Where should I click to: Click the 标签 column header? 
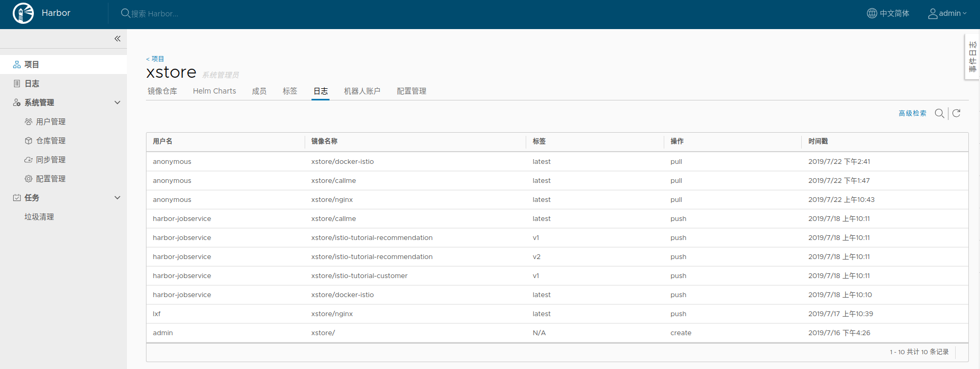pyautogui.click(x=539, y=141)
